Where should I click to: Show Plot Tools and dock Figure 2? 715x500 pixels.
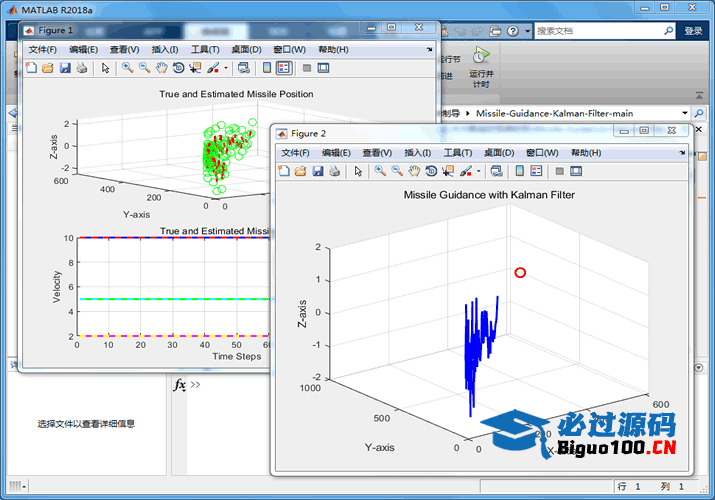pyautogui.click(x=576, y=171)
